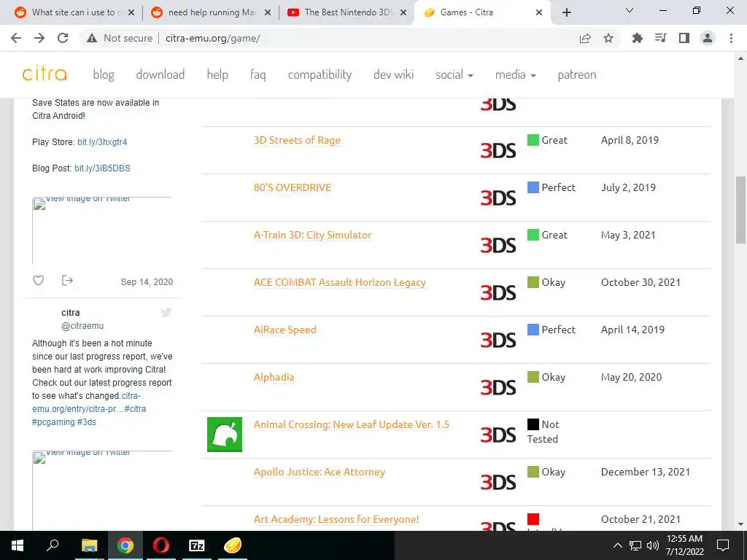Click the #pcgaming hashtag
Viewport: 747px width, 560px height.
tap(53, 422)
